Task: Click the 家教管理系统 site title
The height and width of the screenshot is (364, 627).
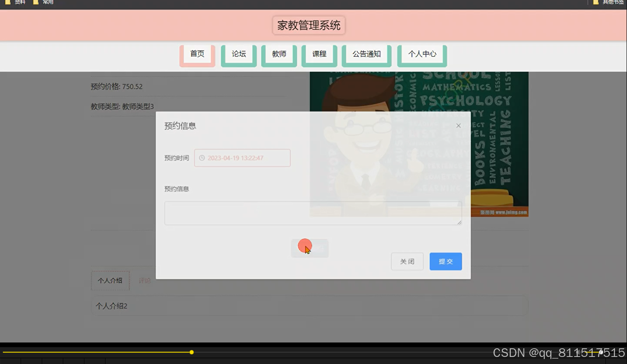Action: [x=309, y=25]
